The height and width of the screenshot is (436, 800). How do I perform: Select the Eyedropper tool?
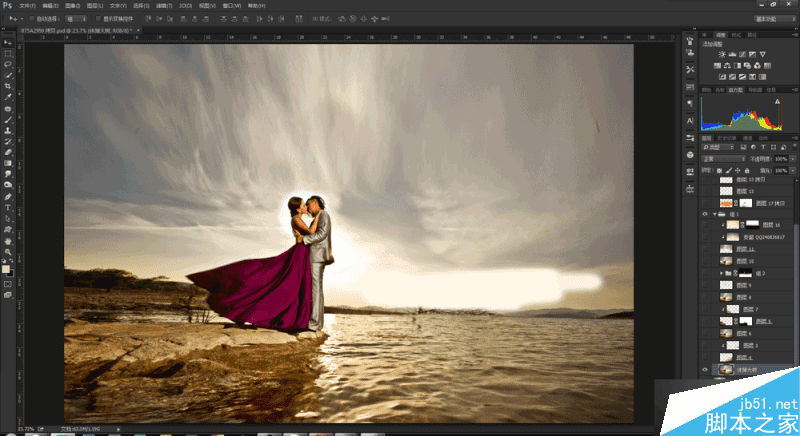[x=8, y=97]
